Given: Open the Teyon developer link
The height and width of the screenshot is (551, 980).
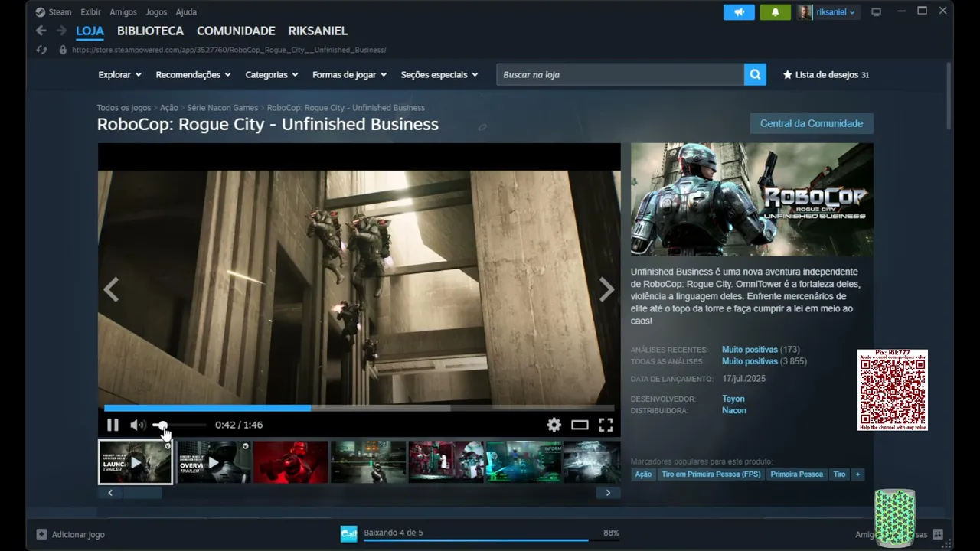Looking at the screenshot, I should (x=733, y=399).
